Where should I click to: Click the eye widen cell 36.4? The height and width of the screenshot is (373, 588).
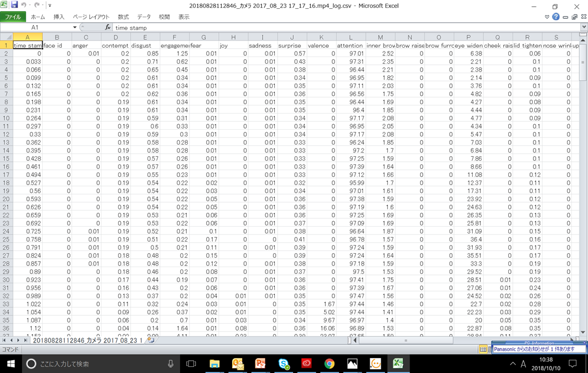pos(468,239)
